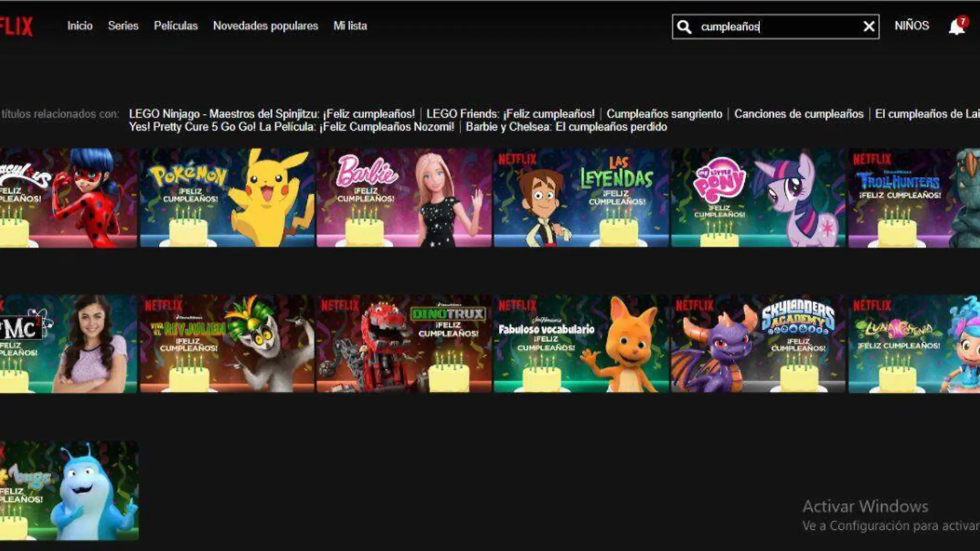This screenshot has height=551, width=980.
Task: Select the Luna Petunia birthday thumbnail
Action: click(914, 344)
